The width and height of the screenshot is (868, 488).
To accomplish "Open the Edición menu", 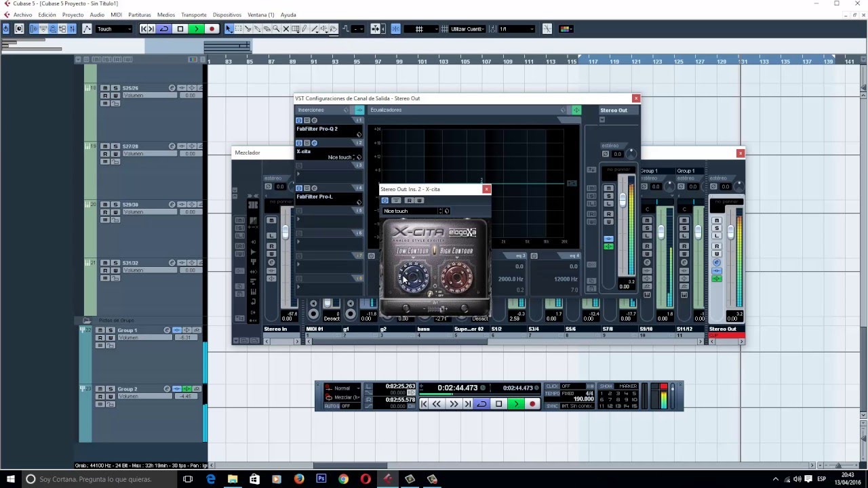I will 47,14.
